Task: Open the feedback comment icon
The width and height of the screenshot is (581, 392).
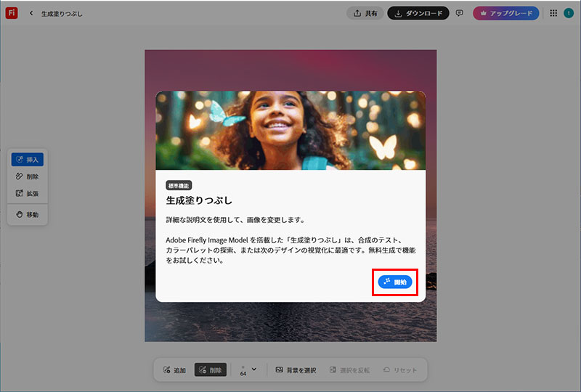Action: tap(460, 13)
